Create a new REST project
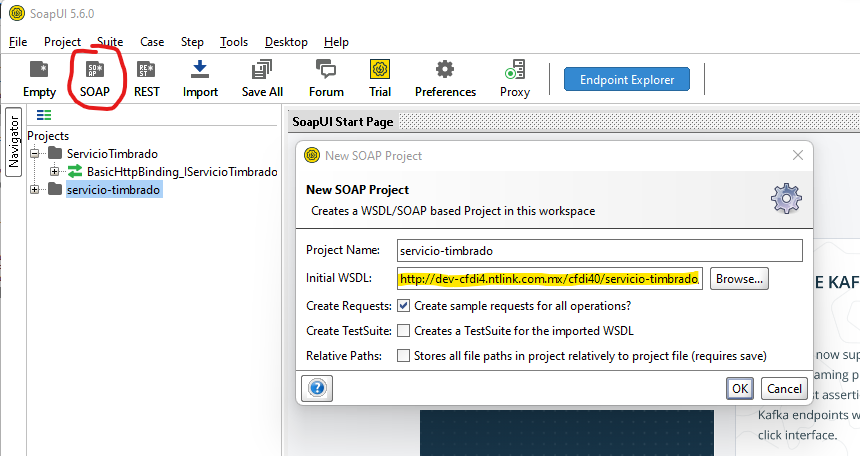 pyautogui.click(x=146, y=80)
